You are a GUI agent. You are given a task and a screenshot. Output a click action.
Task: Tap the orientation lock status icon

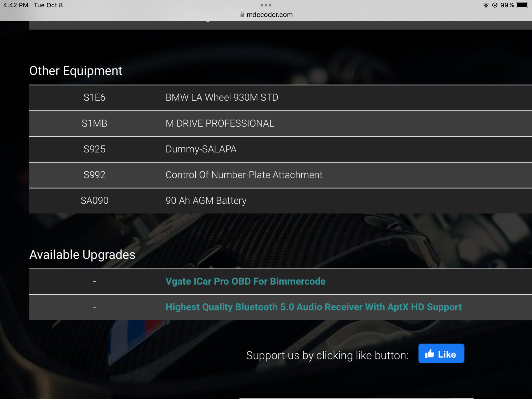(x=495, y=5)
